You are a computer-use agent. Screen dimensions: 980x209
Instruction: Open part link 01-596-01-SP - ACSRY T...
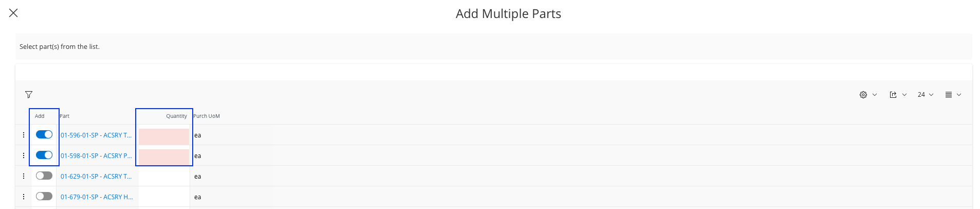pos(96,135)
